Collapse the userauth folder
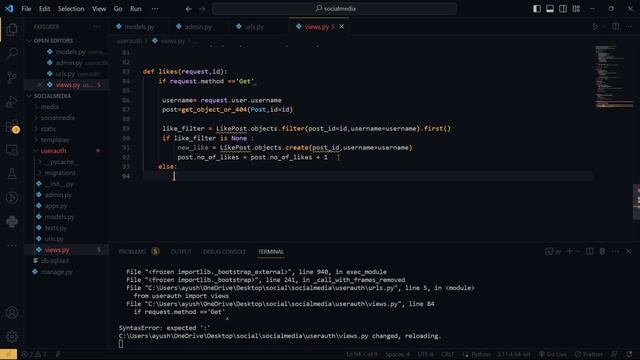The height and width of the screenshot is (360, 640). click(53, 151)
